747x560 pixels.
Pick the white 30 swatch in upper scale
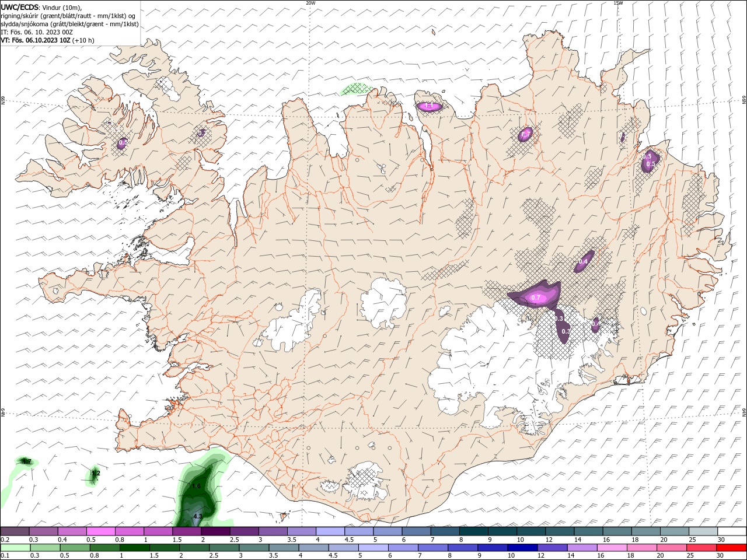pos(732,531)
